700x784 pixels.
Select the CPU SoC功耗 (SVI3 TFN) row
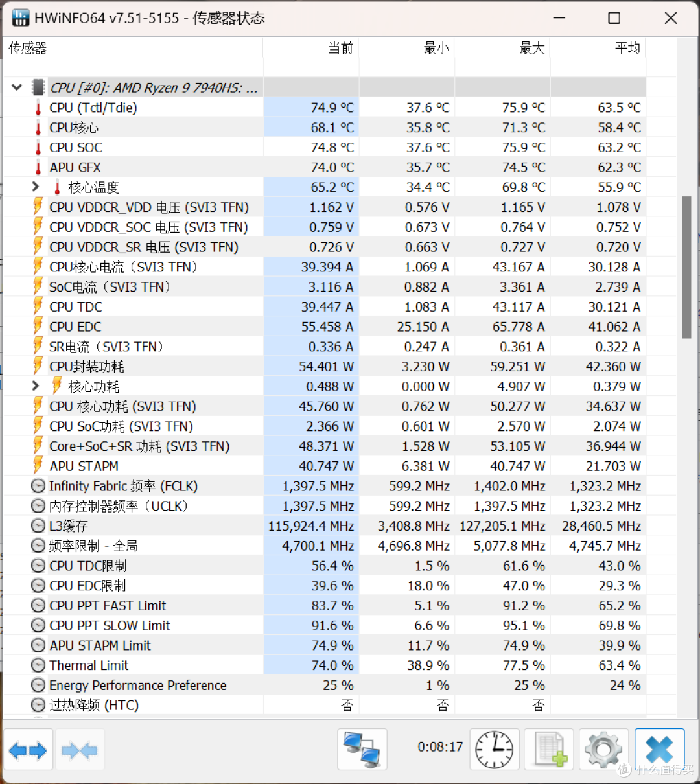pyautogui.click(x=325, y=426)
